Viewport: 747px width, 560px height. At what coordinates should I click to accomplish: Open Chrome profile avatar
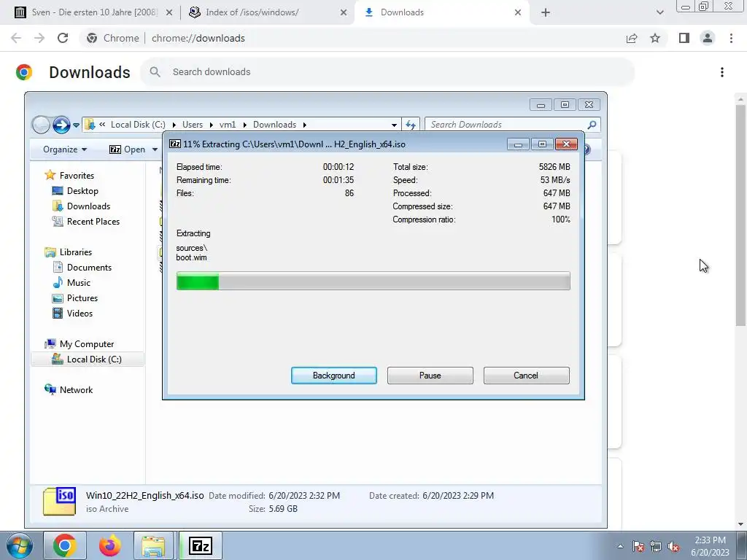pos(708,38)
